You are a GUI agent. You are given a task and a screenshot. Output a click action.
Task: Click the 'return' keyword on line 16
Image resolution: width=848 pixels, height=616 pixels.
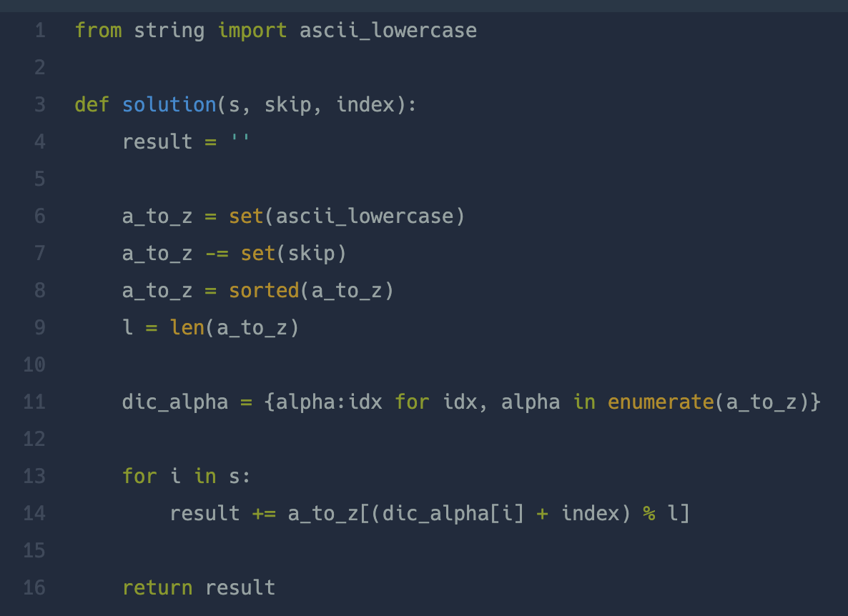[x=157, y=588]
